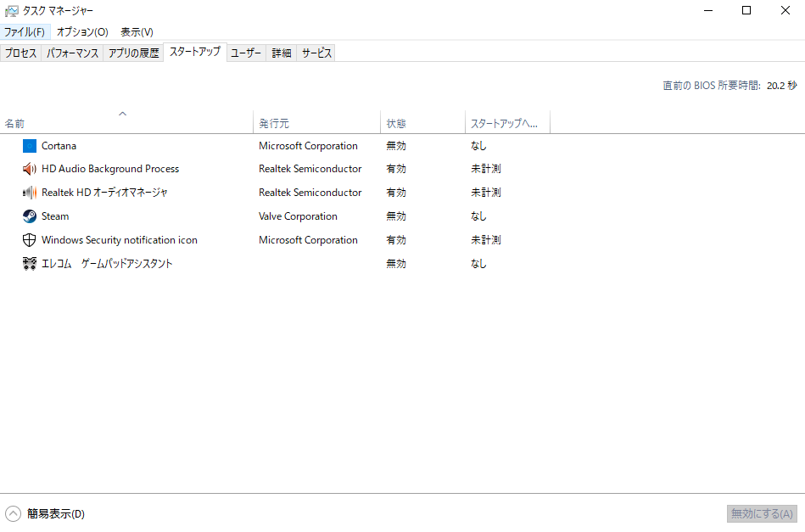Switch to the サービス tab
The height and width of the screenshot is (532, 805).
pyautogui.click(x=316, y=53)
